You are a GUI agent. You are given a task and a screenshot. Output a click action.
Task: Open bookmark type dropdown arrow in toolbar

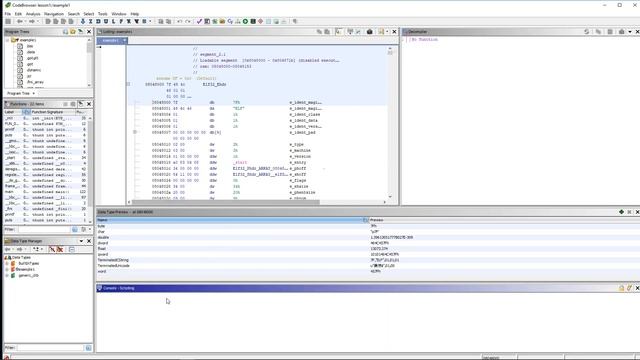pos(150,21)
